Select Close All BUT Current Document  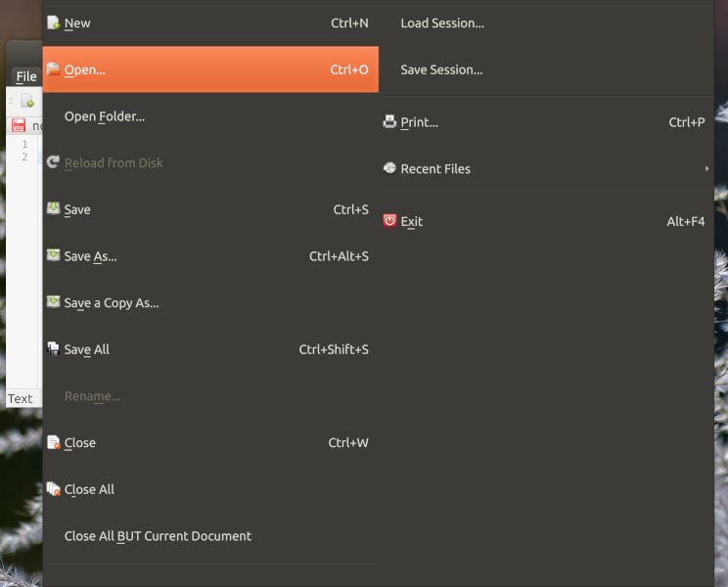210,535
